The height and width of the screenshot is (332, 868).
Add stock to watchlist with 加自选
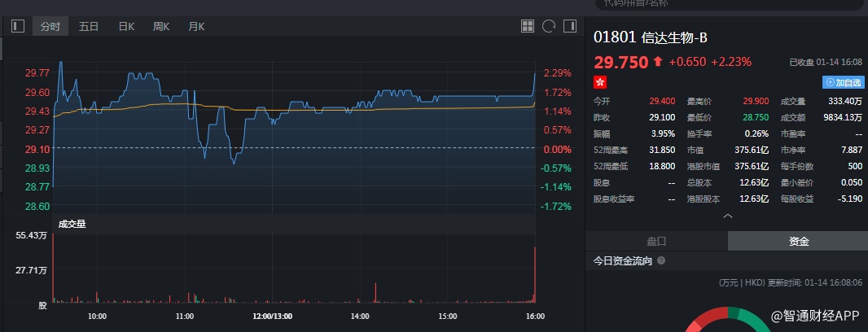pos(843,82)
